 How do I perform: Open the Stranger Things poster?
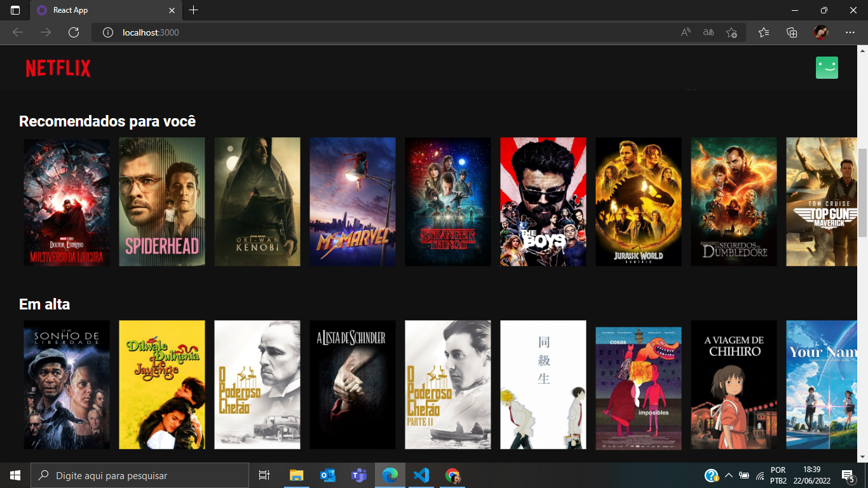pos(447,201)
